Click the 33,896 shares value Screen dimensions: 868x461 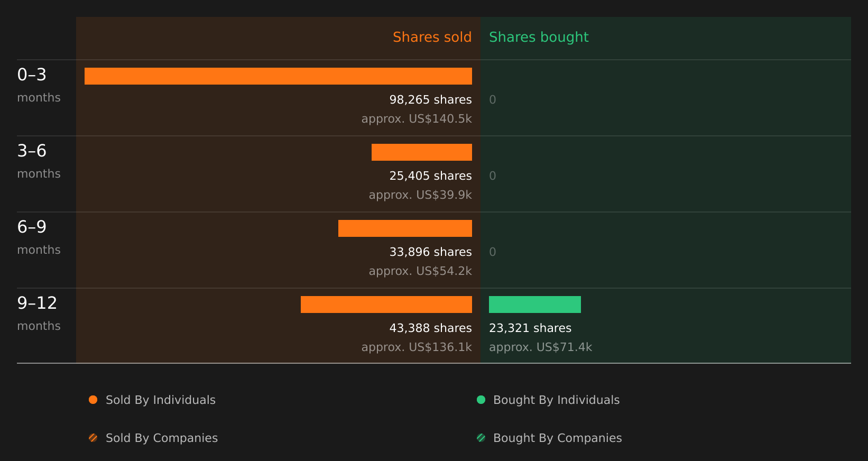coord(430,252)
